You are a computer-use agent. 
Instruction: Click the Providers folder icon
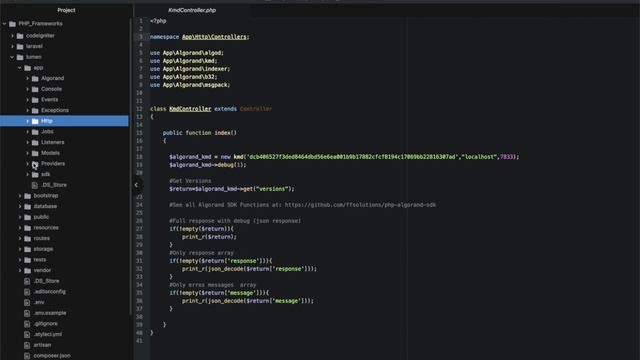(x=35, y=164)
